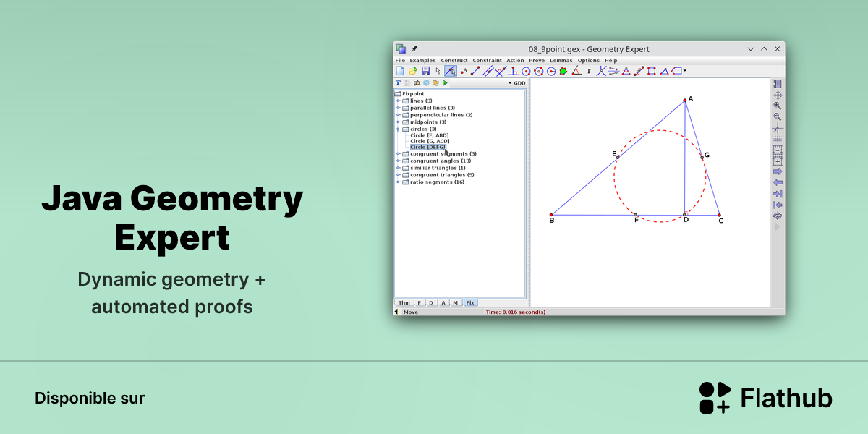Click the Zoom in magnifier icon
Viewport: 868px width, 434px height.
pos(778,106)
